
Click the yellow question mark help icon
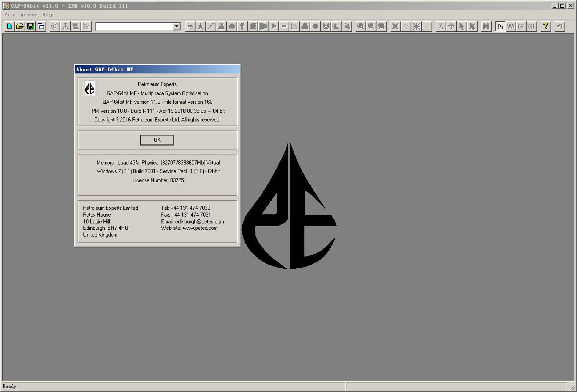(546, 26)
